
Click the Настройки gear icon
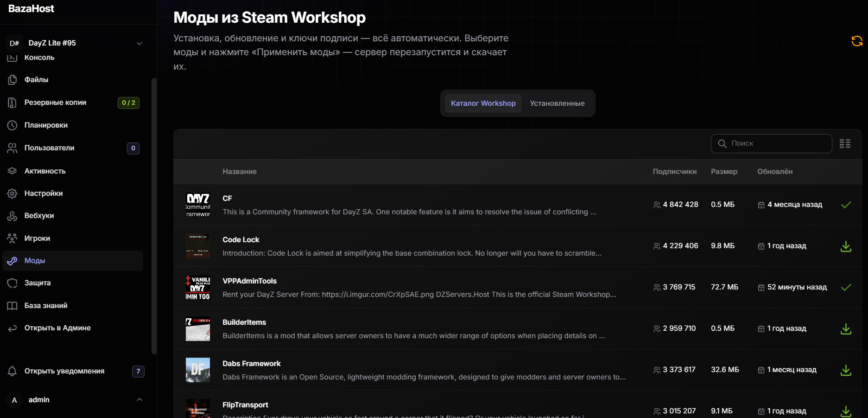point(13,193)
